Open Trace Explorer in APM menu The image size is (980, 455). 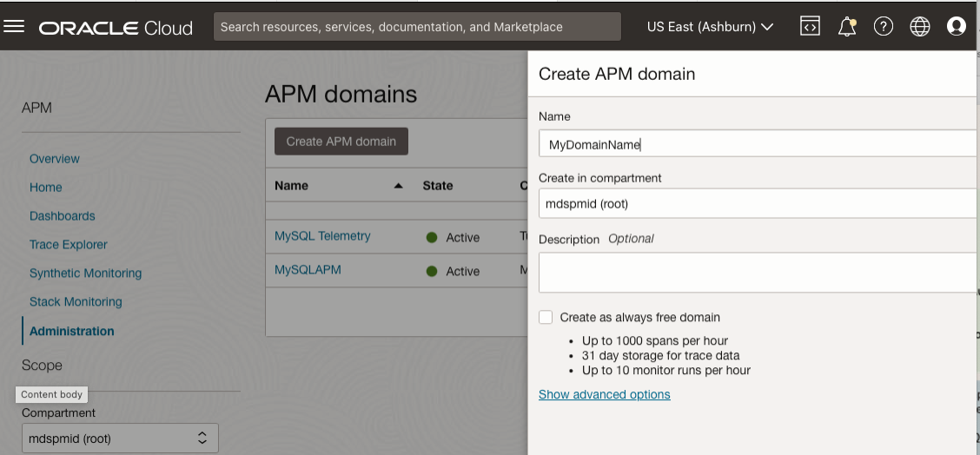(68, 244)
